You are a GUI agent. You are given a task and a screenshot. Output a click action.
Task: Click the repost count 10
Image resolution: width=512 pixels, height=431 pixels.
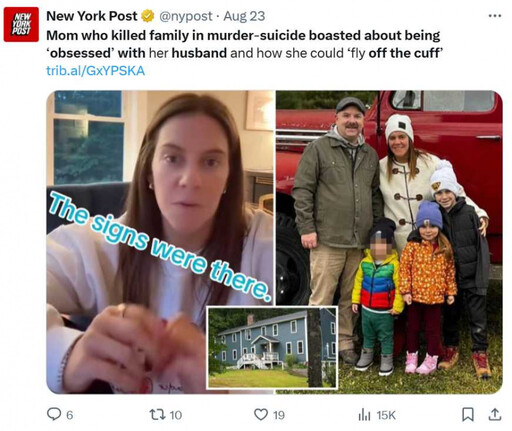(x=176, y=415)
